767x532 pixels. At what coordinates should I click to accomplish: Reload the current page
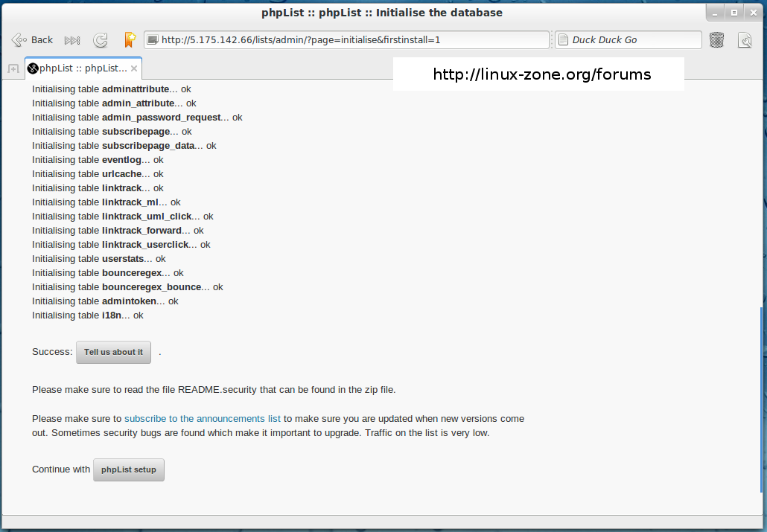pyautogui.click(x=101, y=40)
